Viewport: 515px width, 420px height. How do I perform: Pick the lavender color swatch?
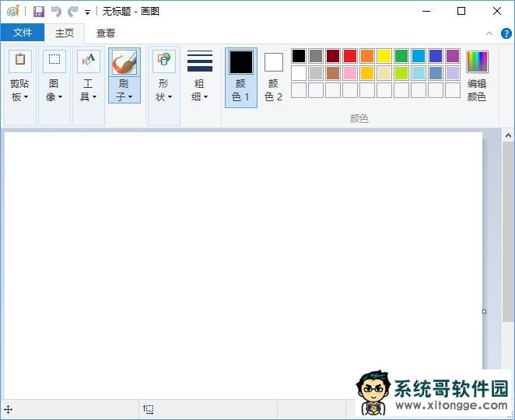tap(453, 73)
